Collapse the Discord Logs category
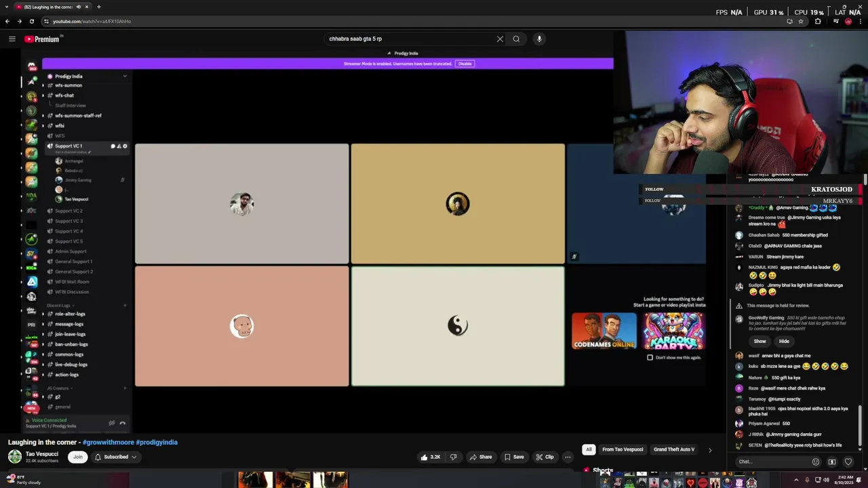Image resolution: width=868 pixels, height=488 pixels. click(59, 306)
